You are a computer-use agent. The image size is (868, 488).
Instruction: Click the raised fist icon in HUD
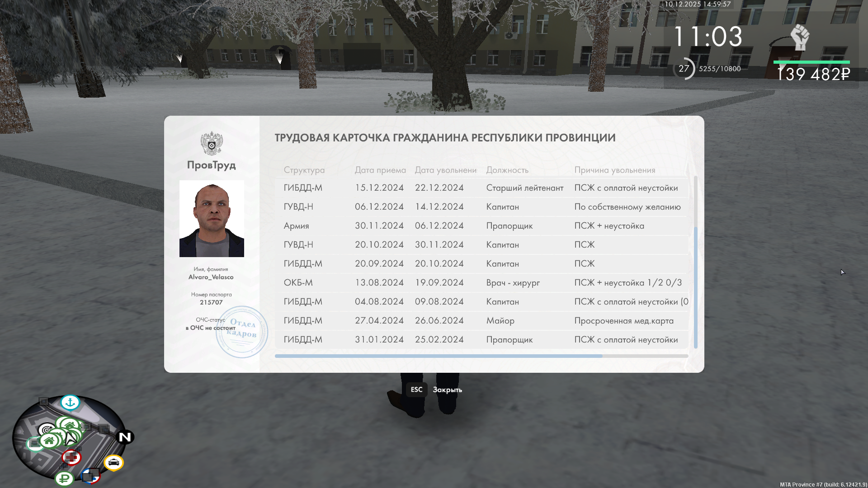click(x=800, y=38)
